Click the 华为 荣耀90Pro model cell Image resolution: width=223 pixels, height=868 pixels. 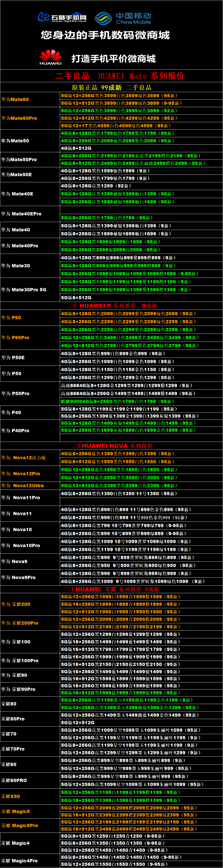[30, 689]
